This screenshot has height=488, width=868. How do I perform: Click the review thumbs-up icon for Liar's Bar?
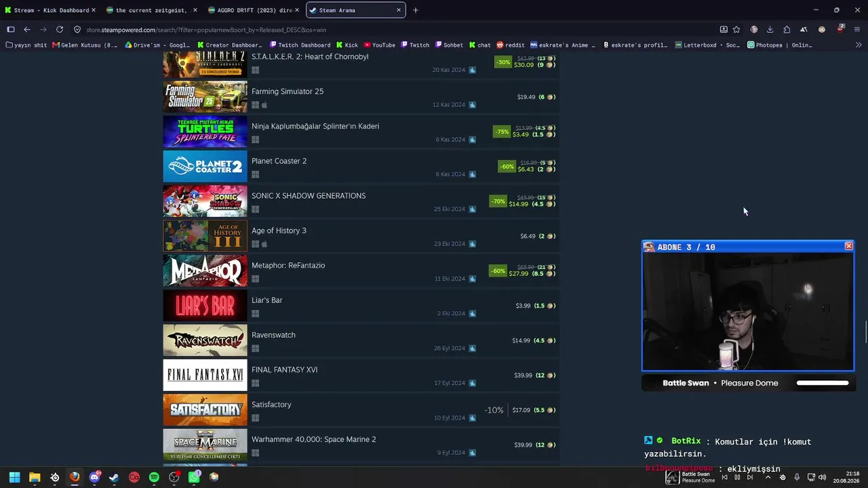pyautogui.click(x=472, y=313)
